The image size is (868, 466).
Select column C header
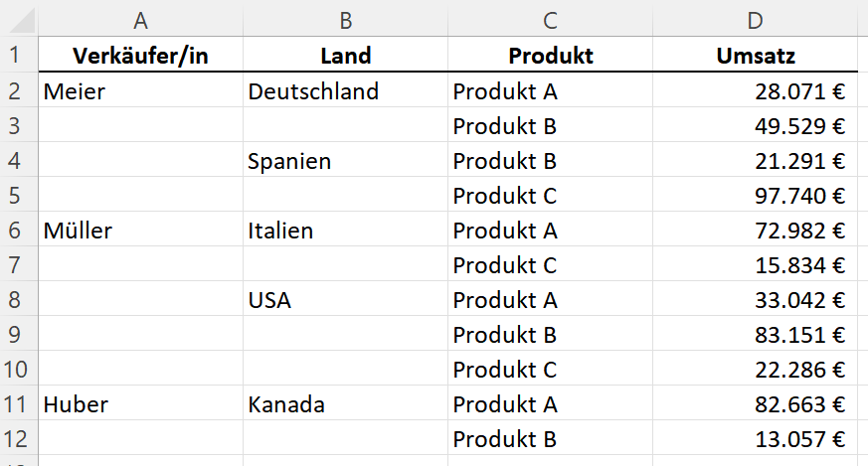550,21
